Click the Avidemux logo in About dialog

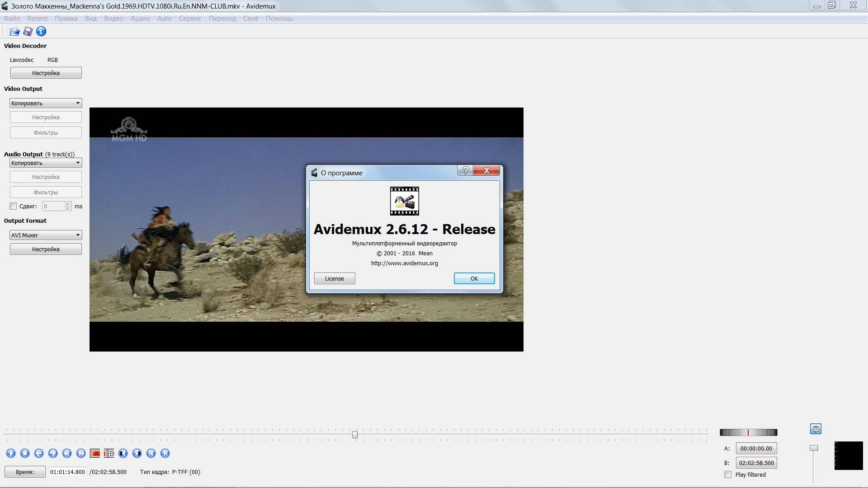(405, 201)
